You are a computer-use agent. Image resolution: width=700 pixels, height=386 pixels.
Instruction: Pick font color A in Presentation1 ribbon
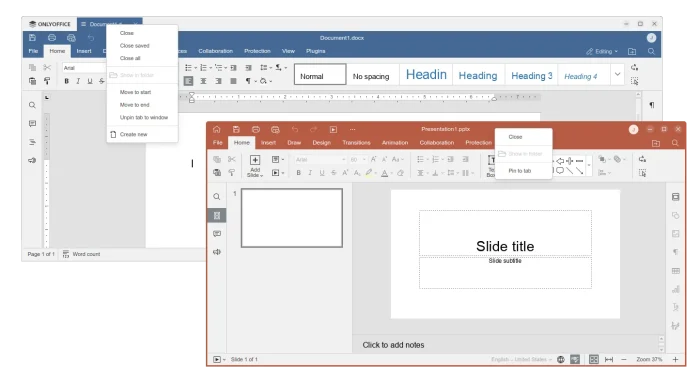[384, 173]
